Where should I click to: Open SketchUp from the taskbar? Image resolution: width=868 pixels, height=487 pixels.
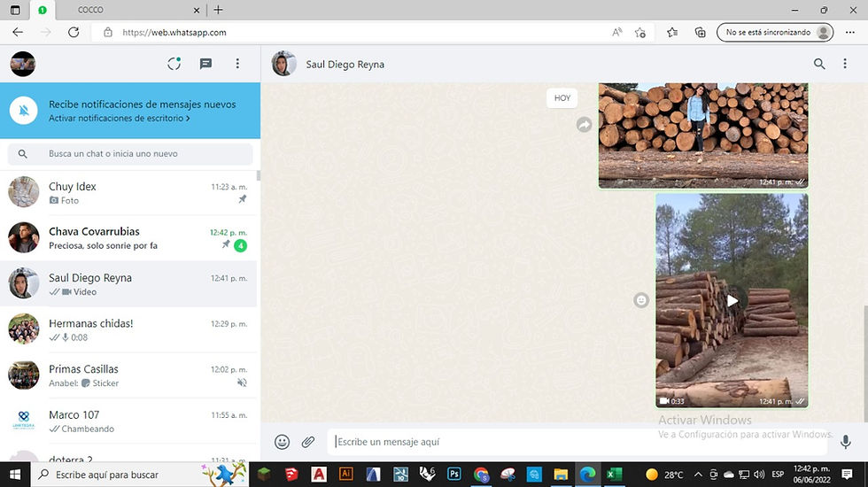(x=291, y=475)
